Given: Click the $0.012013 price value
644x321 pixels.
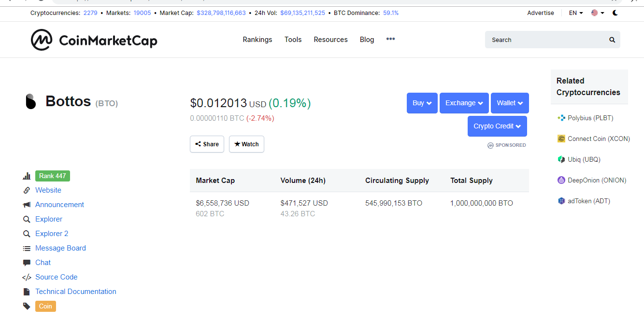Looking at the screenshot, I should (218, 103).
